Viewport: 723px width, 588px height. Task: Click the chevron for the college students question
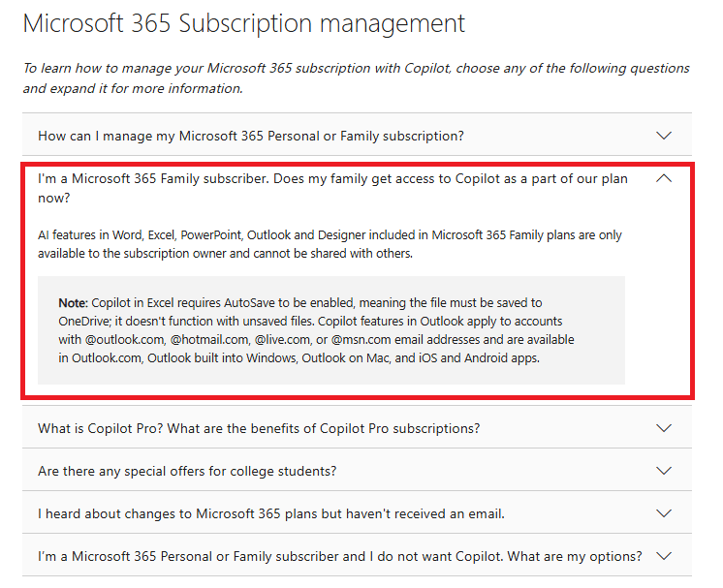pos(663,471)
